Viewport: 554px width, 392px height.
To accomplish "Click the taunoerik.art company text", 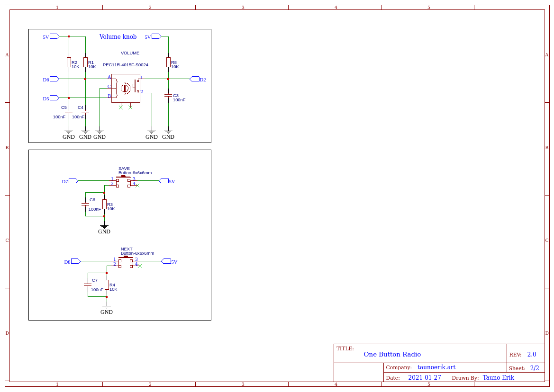I will point(436,367).
